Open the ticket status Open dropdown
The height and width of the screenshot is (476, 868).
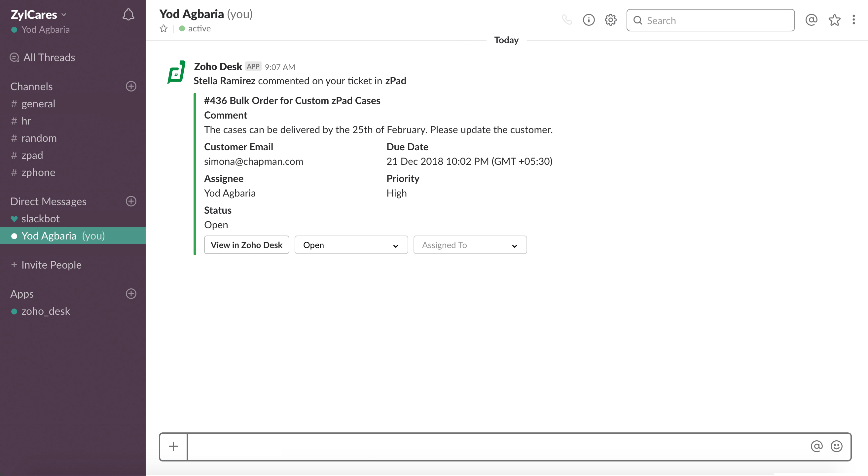pos(351,245)
